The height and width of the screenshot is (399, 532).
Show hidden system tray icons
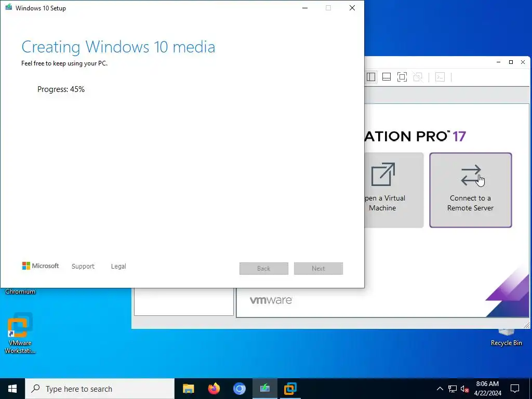click(x=440, y=389)
